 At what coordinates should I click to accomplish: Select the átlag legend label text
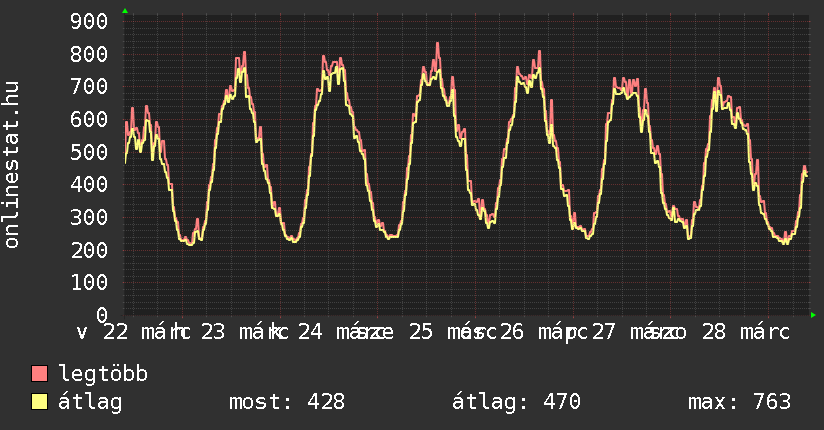coord(90,402)
